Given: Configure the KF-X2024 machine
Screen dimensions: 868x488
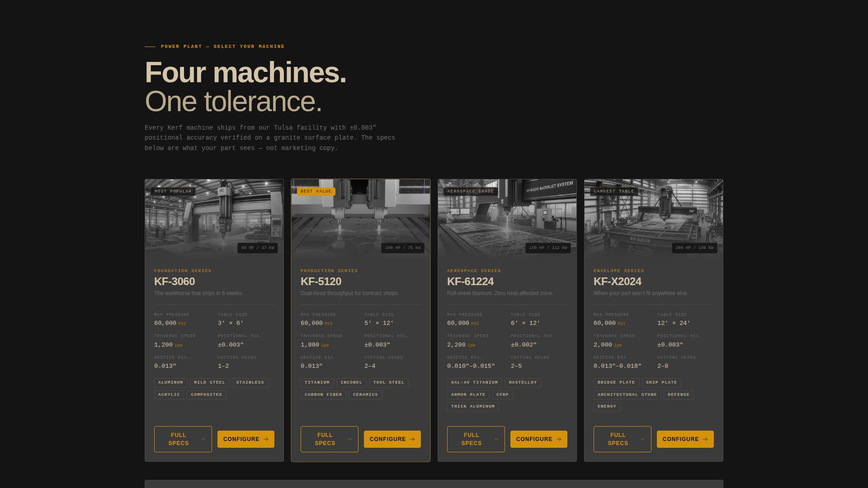Looking at the screenshot, I should (685, 439).
